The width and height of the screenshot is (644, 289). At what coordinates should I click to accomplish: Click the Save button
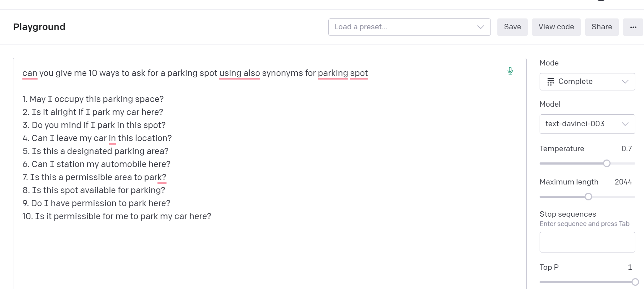click(512, 27)
